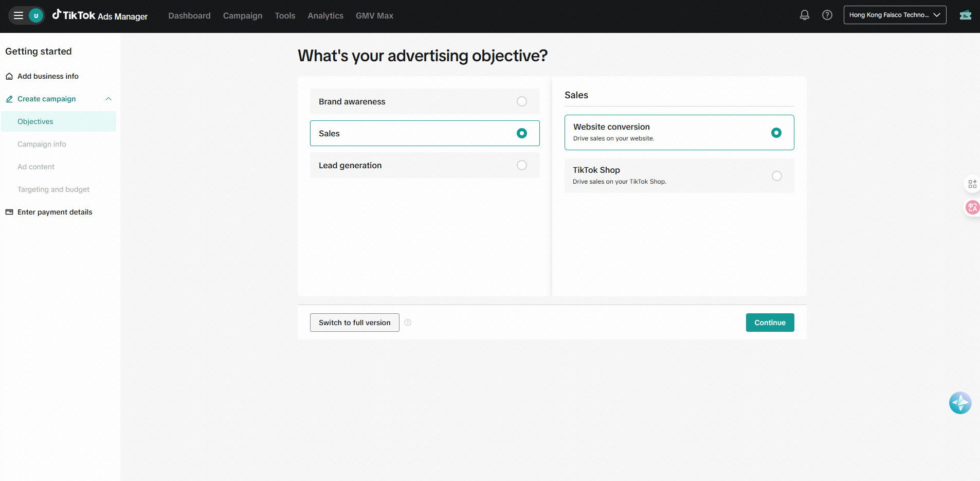This screenshot has width=980, height=481.
Task: Collapse the Create campaign section
Action: (x=108, y=99)
